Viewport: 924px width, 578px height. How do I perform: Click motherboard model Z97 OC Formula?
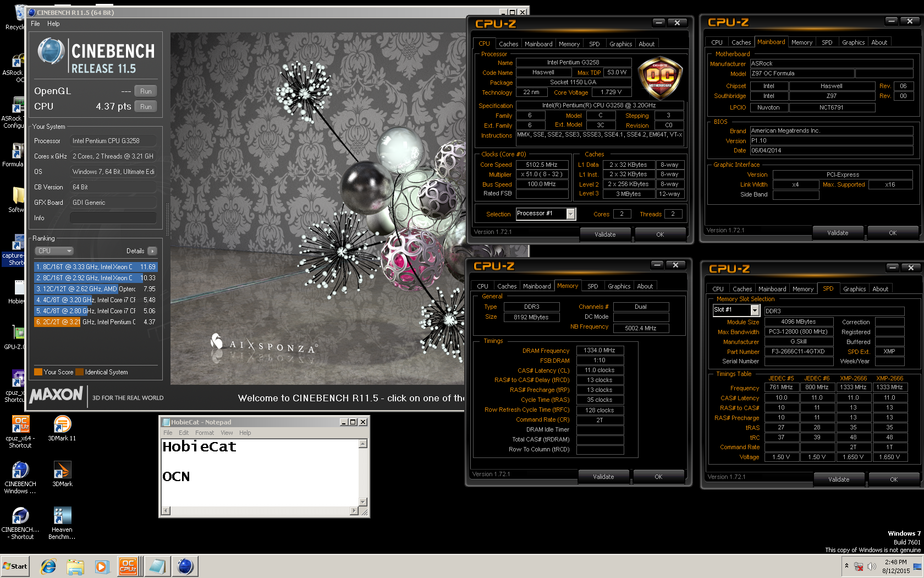tap(802, 73)
